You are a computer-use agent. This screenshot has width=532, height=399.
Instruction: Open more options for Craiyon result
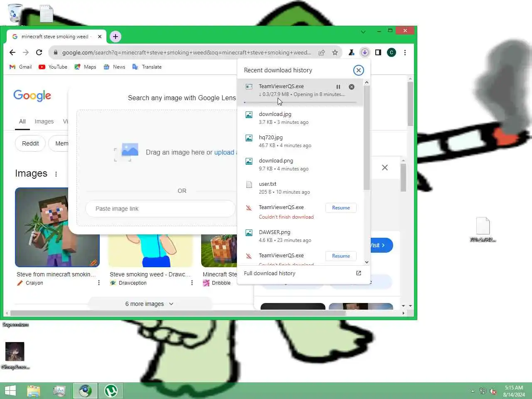[x=99, y=283]
